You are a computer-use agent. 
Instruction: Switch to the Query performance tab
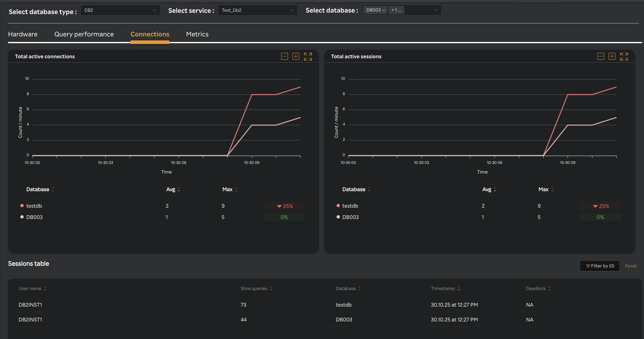click(84, 34)
